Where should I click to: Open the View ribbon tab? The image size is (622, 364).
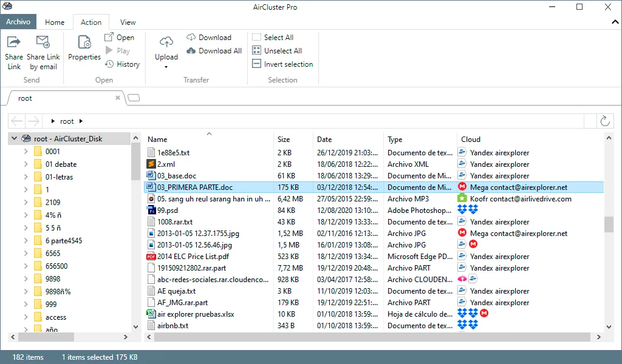click(x=128, y=22)
